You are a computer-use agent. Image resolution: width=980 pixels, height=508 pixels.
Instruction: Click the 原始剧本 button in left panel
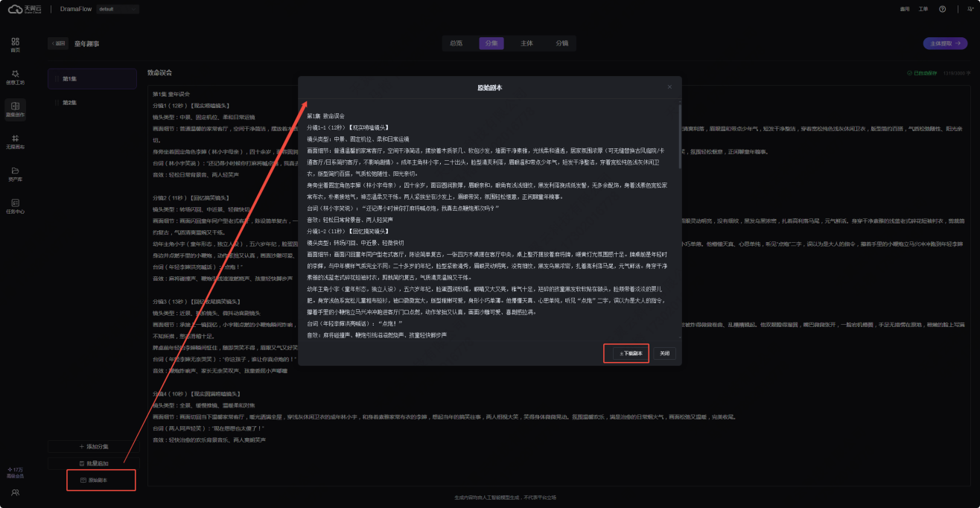pyautogui.click(x=93, y=480)
